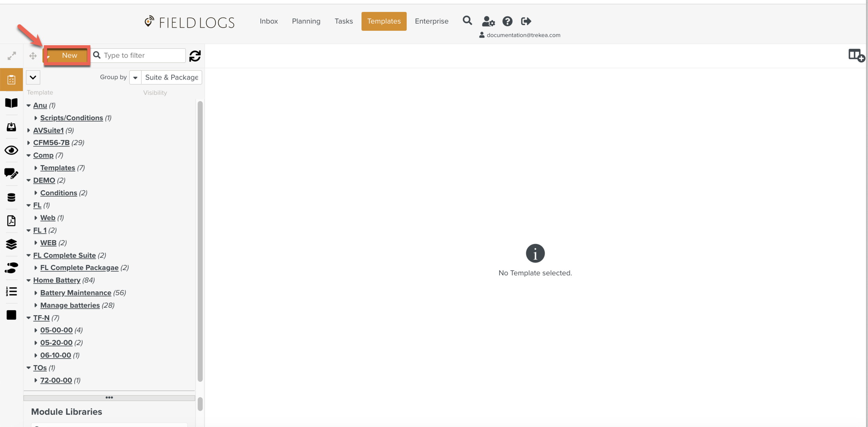Open the layers icon in sidebar

pos(11,244)
